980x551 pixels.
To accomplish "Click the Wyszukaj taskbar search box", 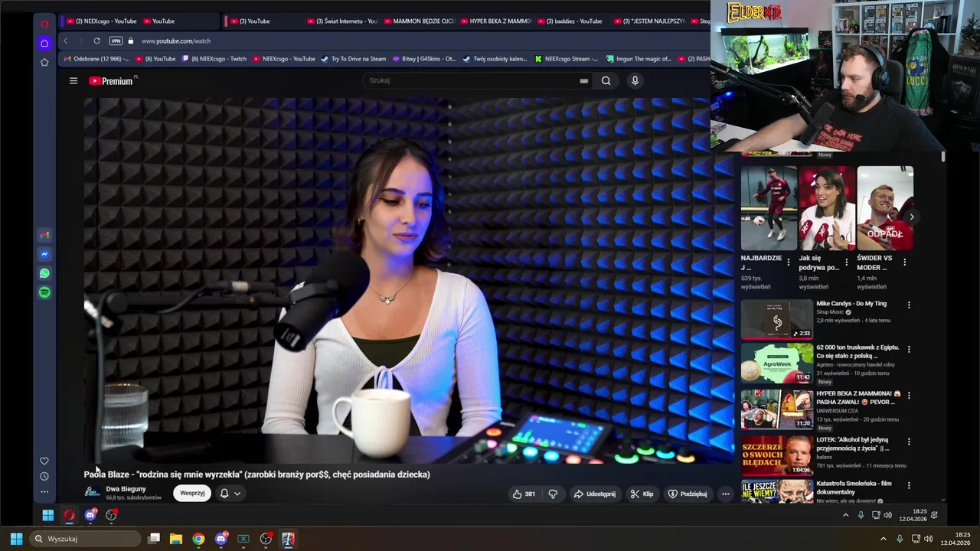I will [86, 539].
